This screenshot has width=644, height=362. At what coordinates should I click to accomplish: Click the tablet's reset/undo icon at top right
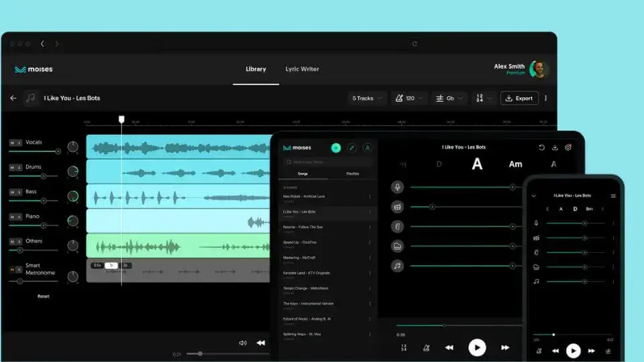tap(542, 147)
